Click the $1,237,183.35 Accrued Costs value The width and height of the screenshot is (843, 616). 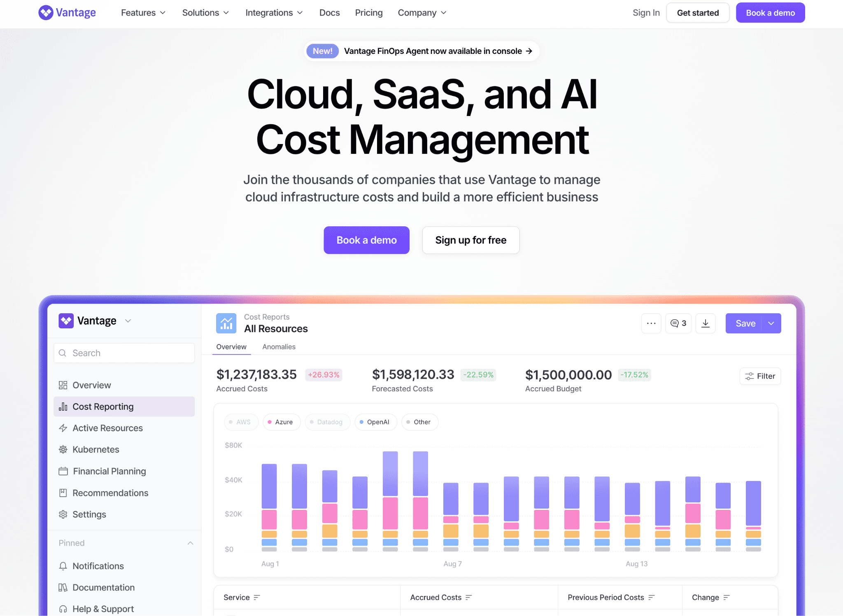[256, 374]
